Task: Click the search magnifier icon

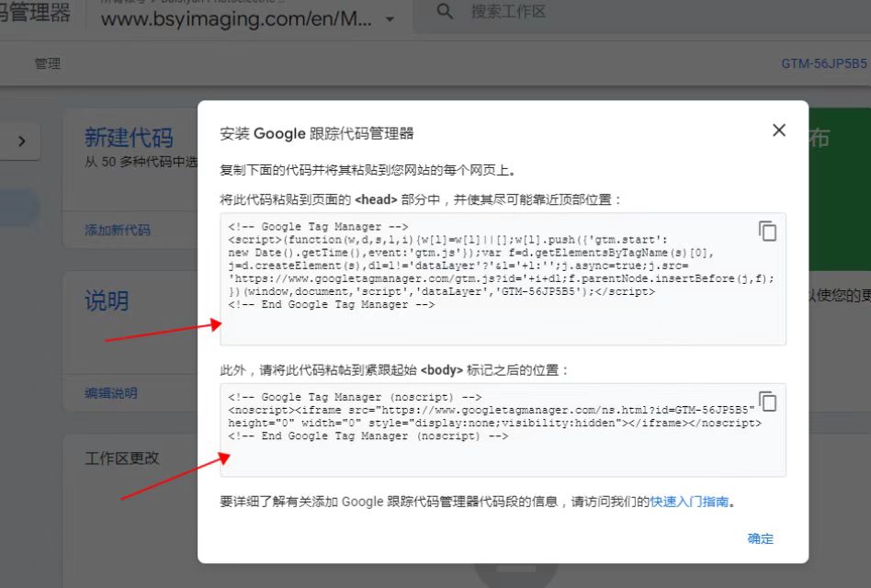Action: 445,12
